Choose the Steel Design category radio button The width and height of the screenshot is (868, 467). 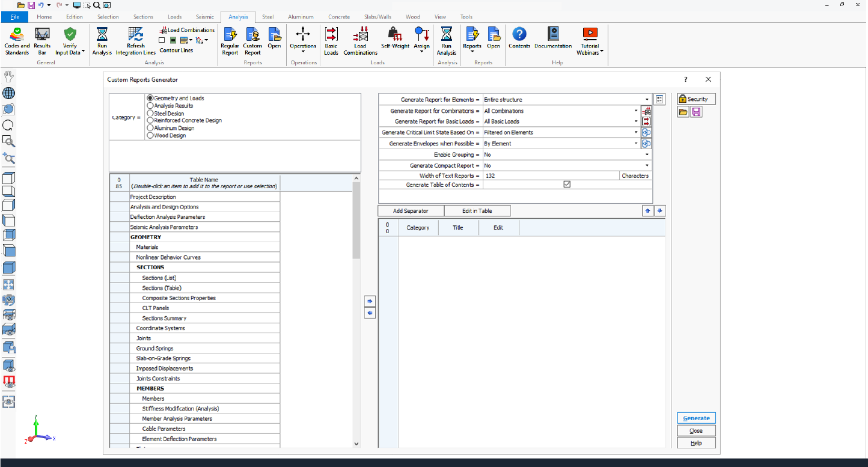[x=149, y=113]
